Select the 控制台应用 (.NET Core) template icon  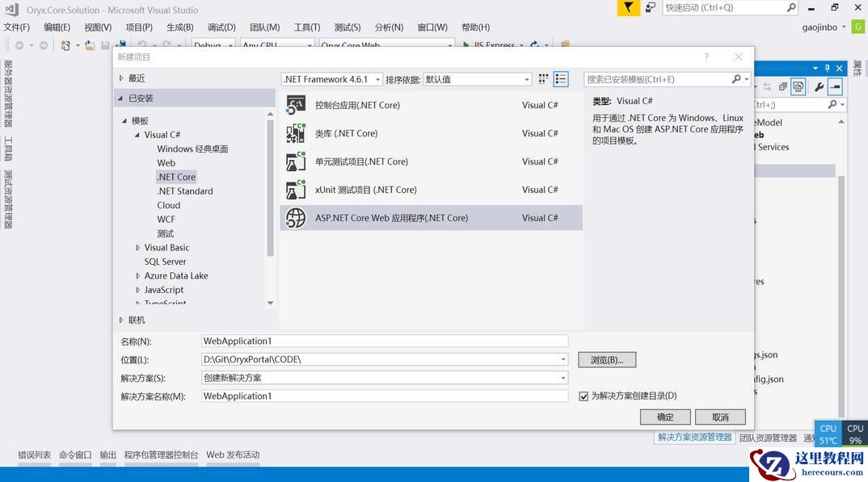[x=296, y=105]
